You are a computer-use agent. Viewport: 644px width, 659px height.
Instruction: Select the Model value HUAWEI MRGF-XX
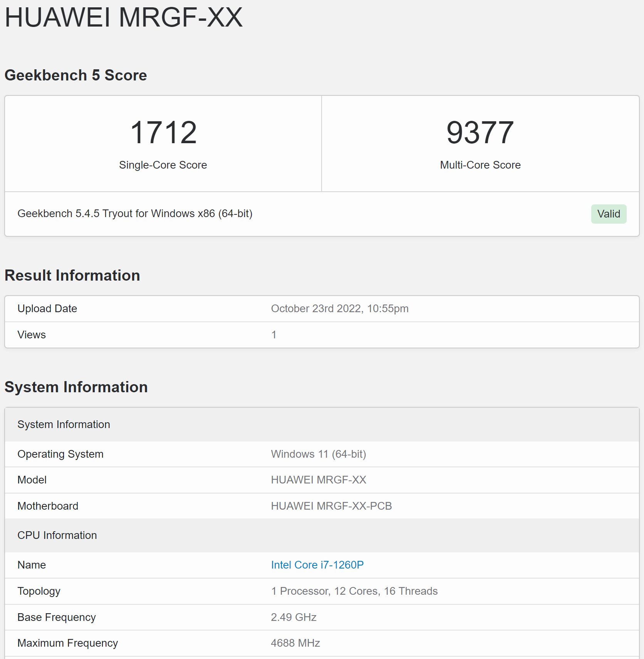pyautogui.click(x=319, y=480)
